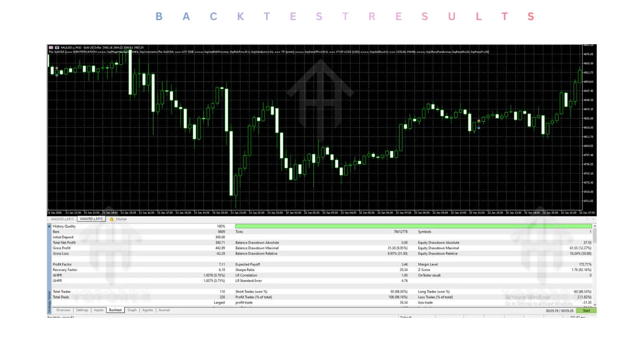Click the elapsed time 00:05:19 / 00:05:28

coord(559,311)
